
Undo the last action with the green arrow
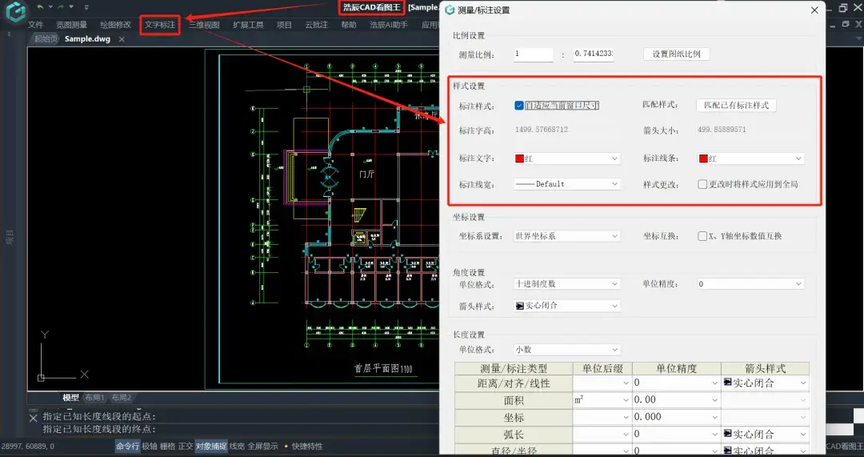click(40, 7)
